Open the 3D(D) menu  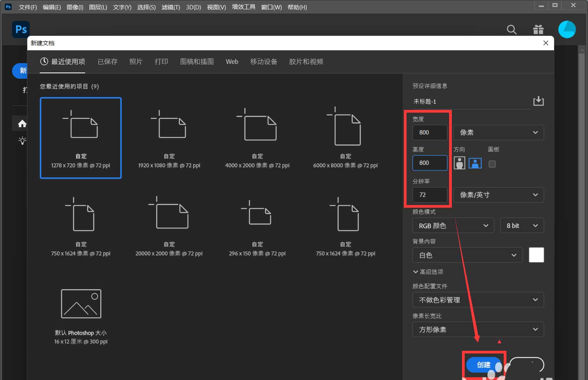194,7
